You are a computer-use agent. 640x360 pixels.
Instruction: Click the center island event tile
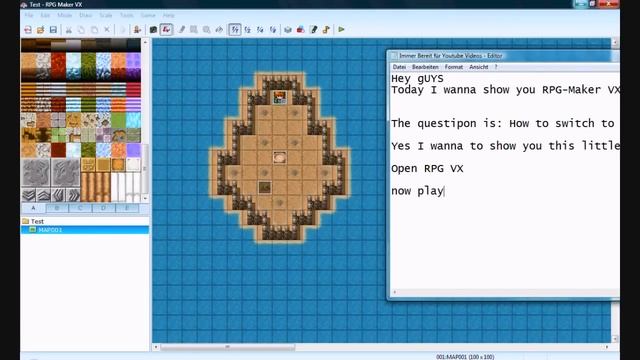point(280,157)
